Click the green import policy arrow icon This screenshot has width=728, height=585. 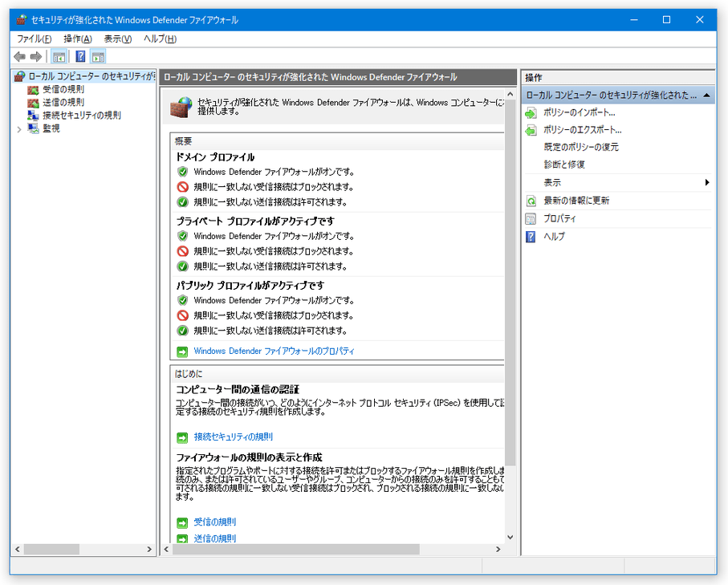click(x=531, y=113)
